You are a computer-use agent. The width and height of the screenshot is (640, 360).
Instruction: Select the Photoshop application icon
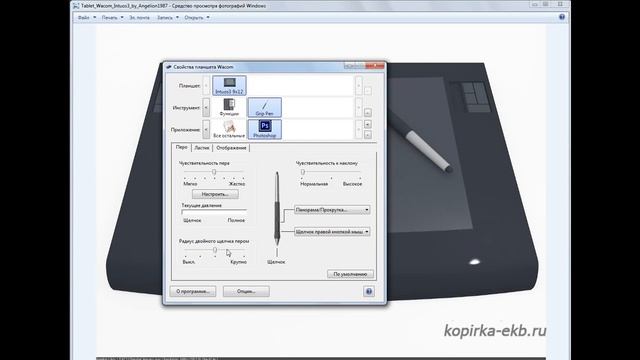click(x=264, y=129)
